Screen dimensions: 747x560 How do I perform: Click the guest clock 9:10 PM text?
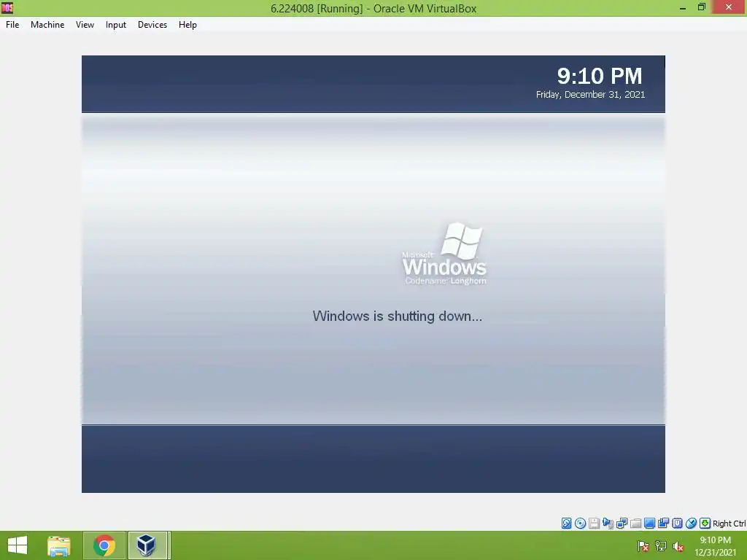point(600,76)
